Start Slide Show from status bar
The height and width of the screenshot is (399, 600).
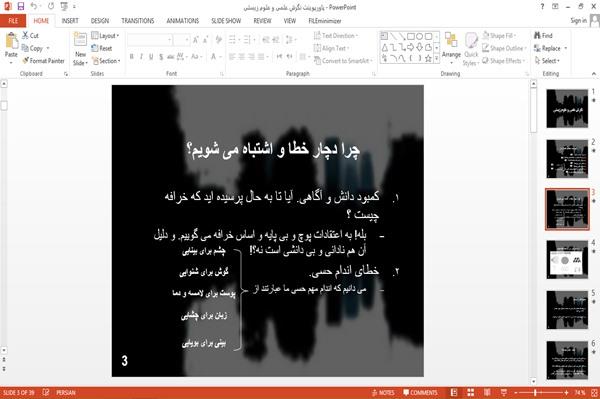[x=504, y=392]
